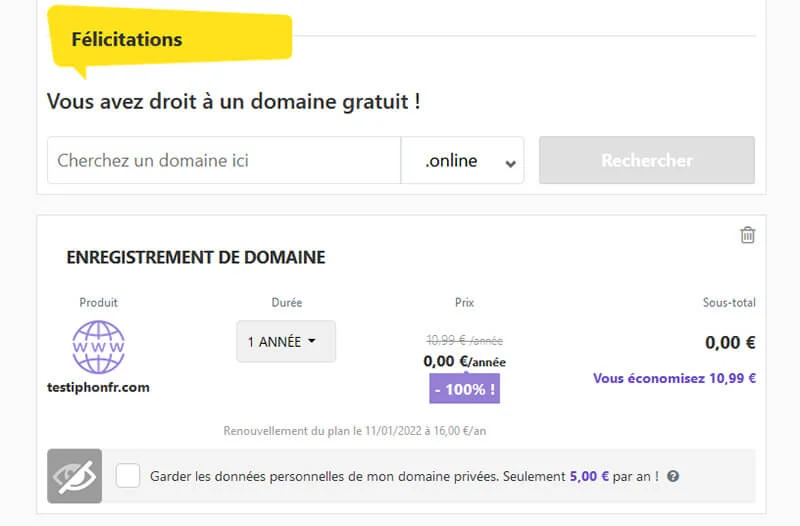Click 'Vous avez droit à un domaine gratuit' heading
800x526 pixels.
234,101
